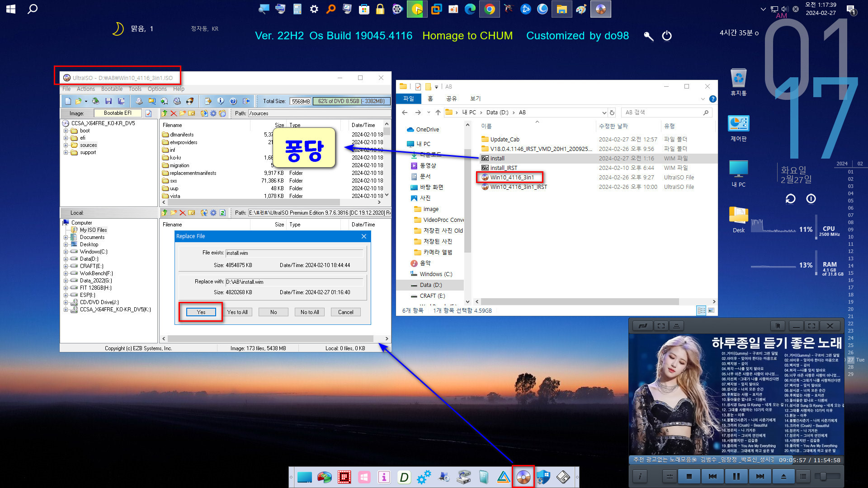Open the Tools menu in UltraISO
This screenshot has width=868, height=488.
[135, 89]
